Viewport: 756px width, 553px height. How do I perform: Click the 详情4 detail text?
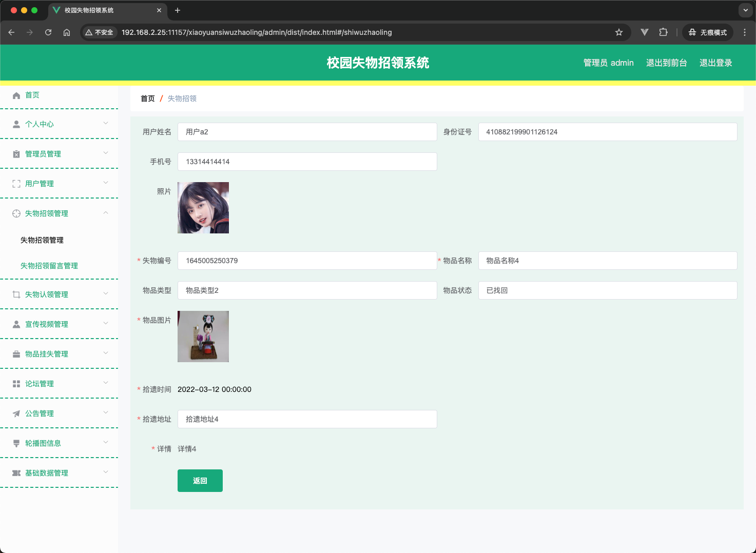point(187,449)
